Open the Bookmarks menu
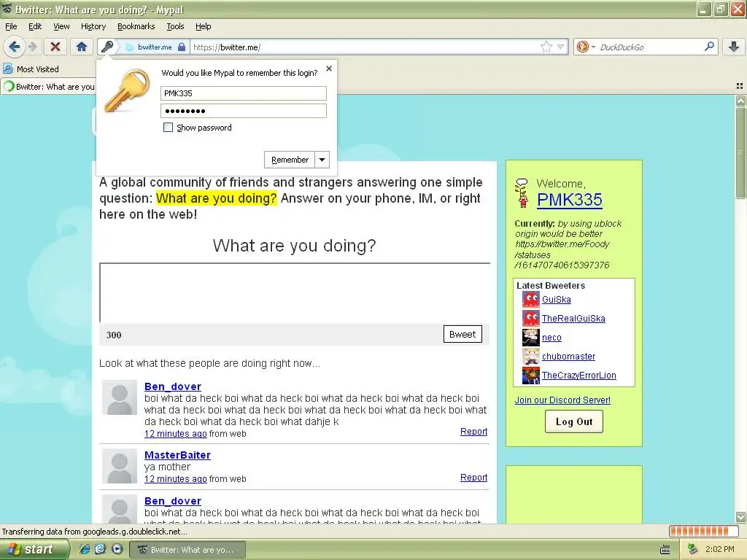The image size is (747, 560). tap(136, 26)
